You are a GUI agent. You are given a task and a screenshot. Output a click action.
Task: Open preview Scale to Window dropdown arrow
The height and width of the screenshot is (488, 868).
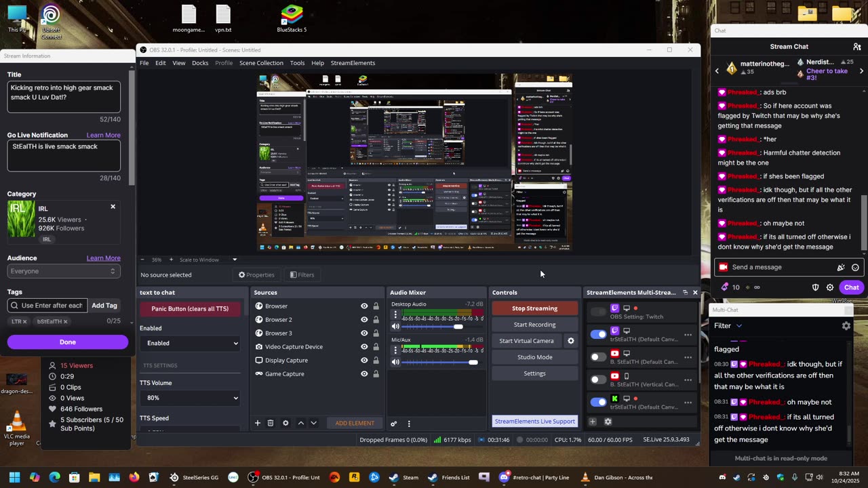click(235, 260)
